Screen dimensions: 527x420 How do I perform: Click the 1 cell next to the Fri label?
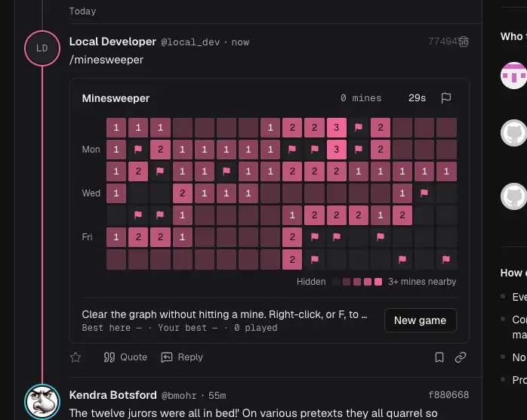[116, 237]
